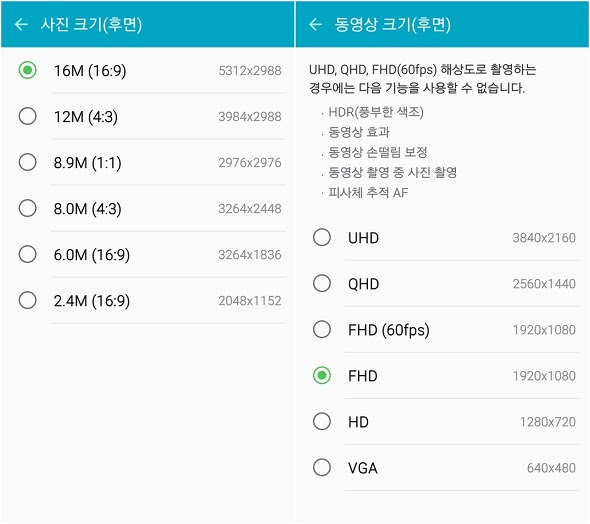Select the 16M (16:9) photo size
The width and height of the screenshot is (590, 524).
pyautogui.click(x=27, y=70)
